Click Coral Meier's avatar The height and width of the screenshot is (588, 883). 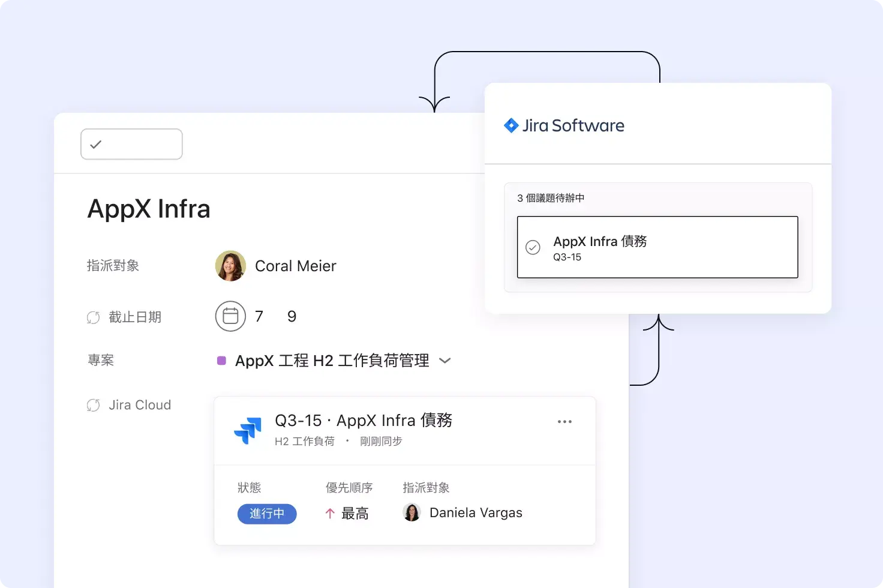(x=230, y=266)
